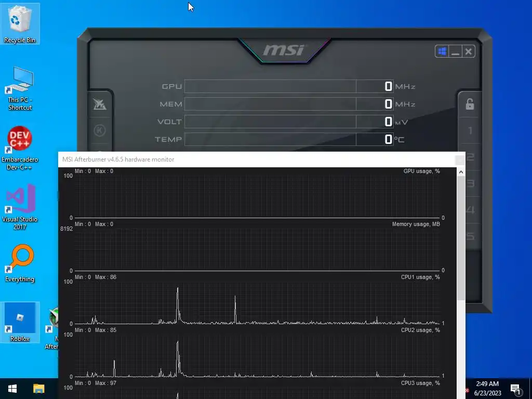Close the MSI Afterburner main window

469,51
